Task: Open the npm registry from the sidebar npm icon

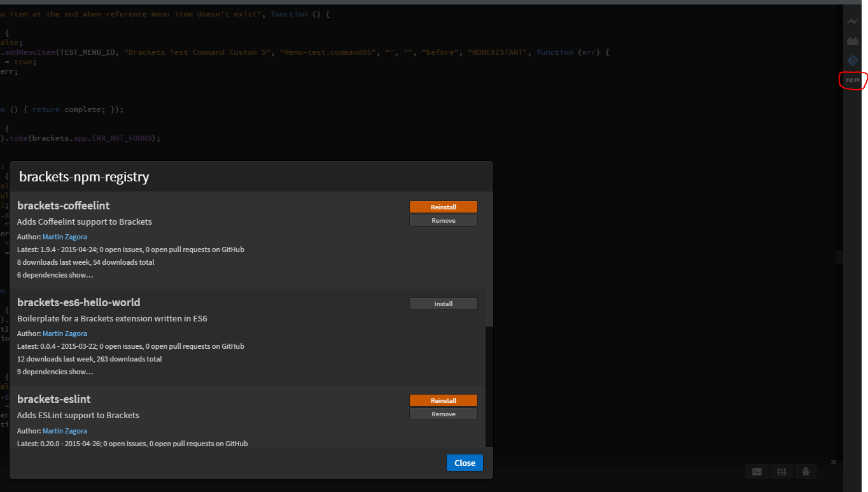Action: [x=852, y=80]
